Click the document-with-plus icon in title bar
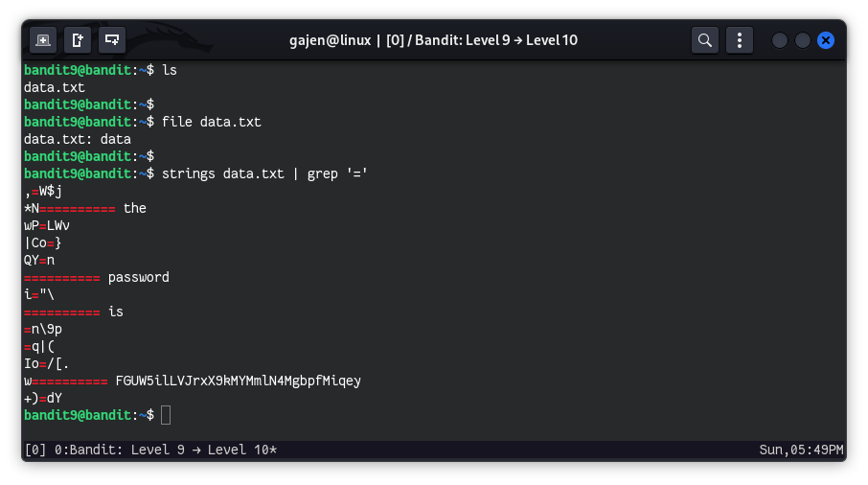This screenshot has width=868, height=485. pyautogui.click(x=78, y=40)
